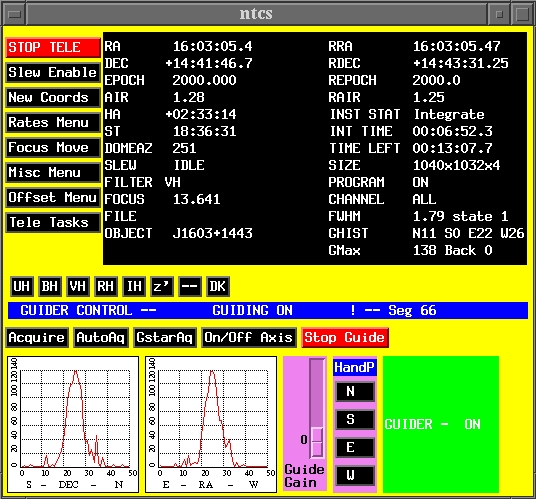Nudge telescope north with N paddle button
The height and width of the screenshot is (499, 536).
pos(355,391)
